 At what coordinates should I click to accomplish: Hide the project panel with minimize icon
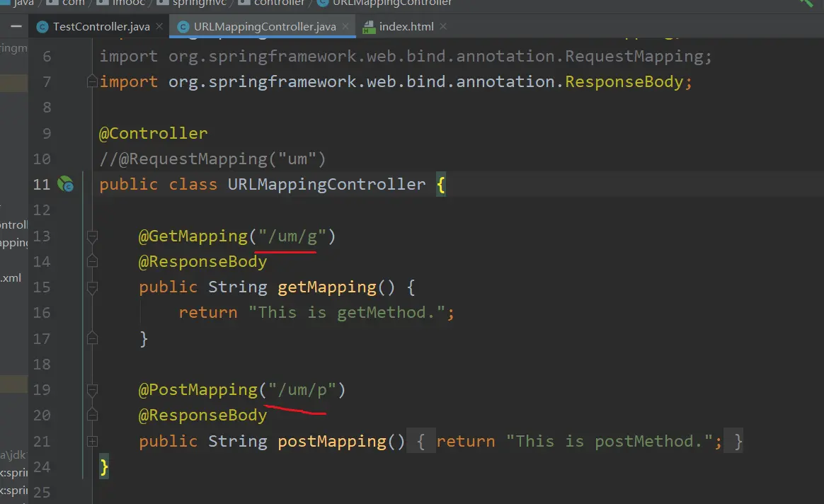coord(15,26)
